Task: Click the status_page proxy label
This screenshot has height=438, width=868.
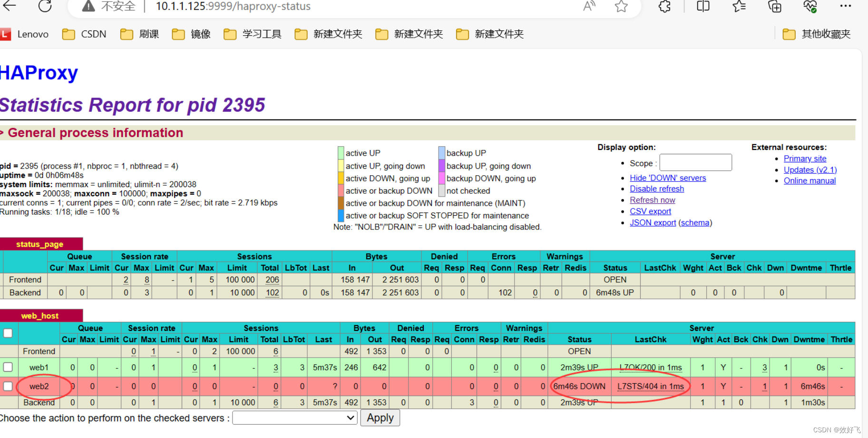Action: pyautogui.click(x=39, y=244)
